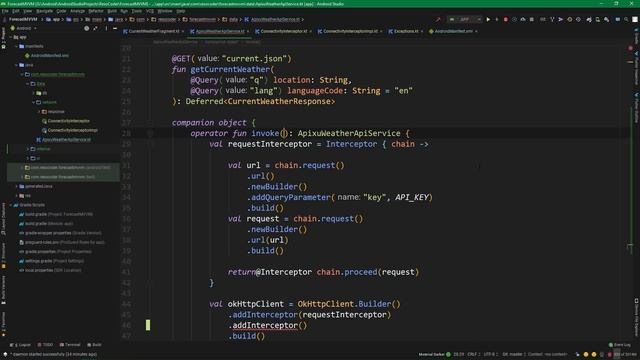The width and height of the screenshot is (640, 360).
Task: Open the Layout Captures vertical tool tab
Action: click(x=3, y=219)
